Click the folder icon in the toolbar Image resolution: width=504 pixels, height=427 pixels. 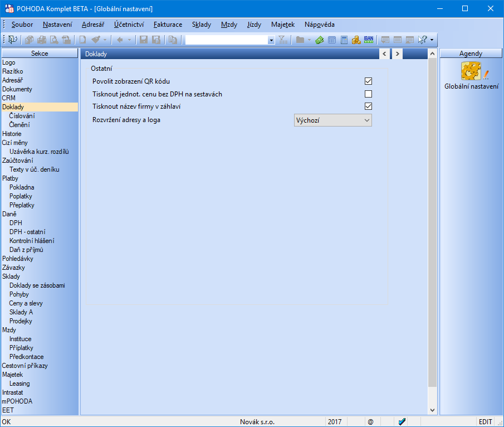click(x=300, y=40)
